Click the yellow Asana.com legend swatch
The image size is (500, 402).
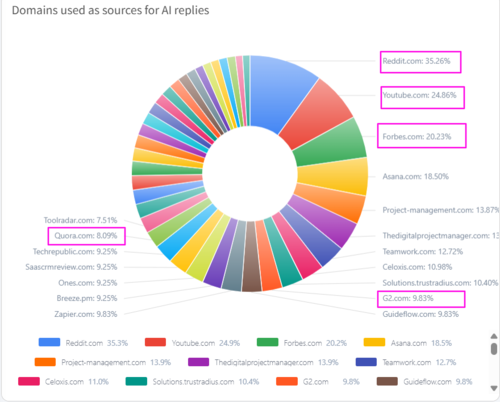(374, 342)
